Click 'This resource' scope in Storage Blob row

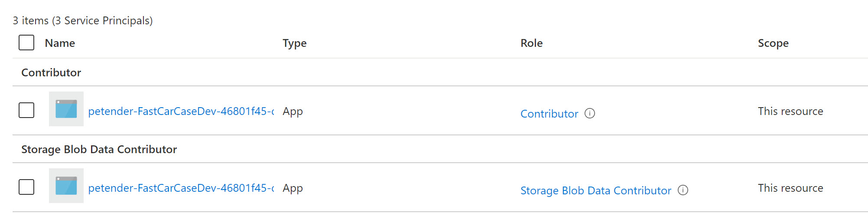click(790, 188)
